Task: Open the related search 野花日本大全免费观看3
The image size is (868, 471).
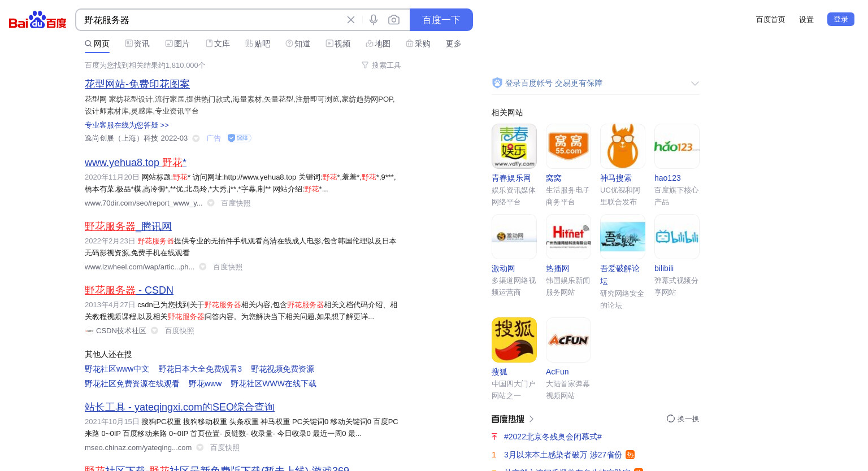Action: [200, 369]
